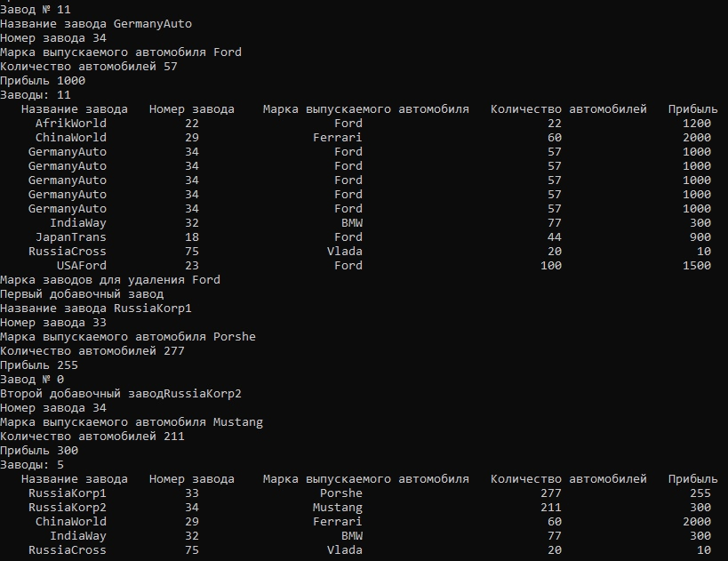Select the line "Марка выпускаемого автомобиля Mustang"

(132, 422)
